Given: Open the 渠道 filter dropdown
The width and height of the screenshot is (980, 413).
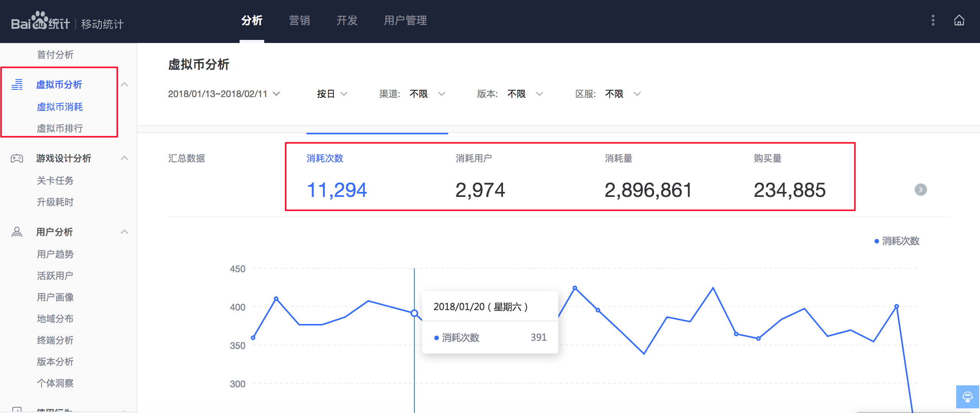Looking at the screenshot, I should point(426,94).
